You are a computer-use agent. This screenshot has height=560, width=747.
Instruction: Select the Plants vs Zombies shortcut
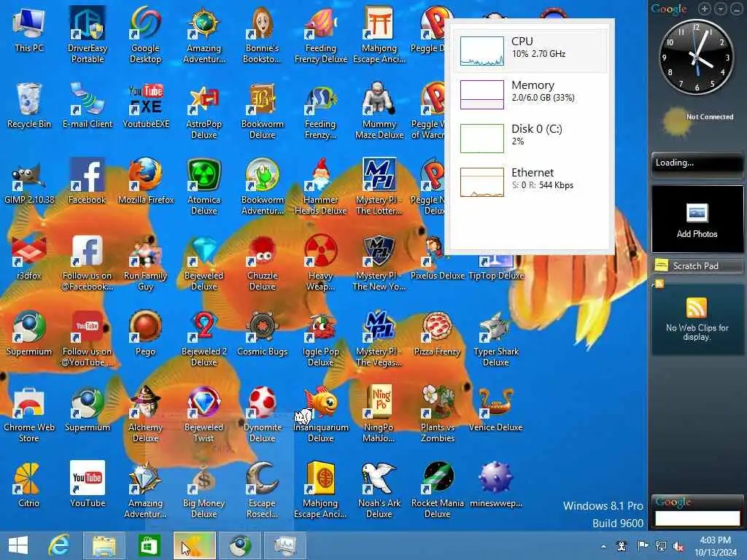438,414
